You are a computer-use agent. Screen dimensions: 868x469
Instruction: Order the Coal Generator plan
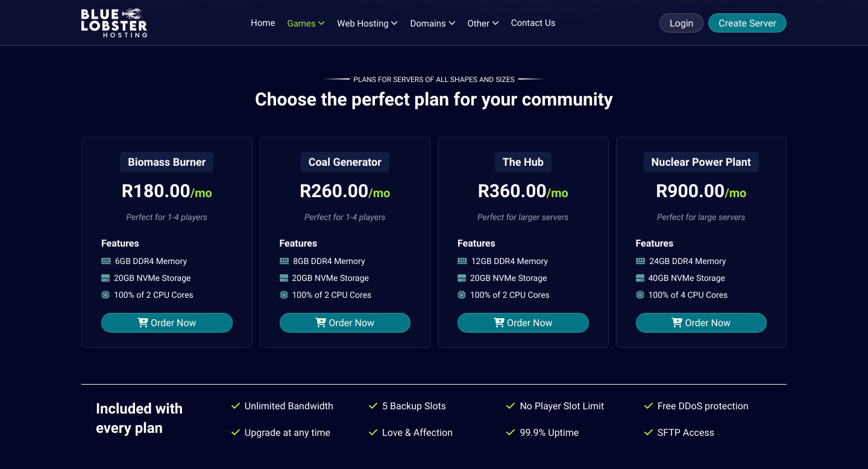click(345, 323)
